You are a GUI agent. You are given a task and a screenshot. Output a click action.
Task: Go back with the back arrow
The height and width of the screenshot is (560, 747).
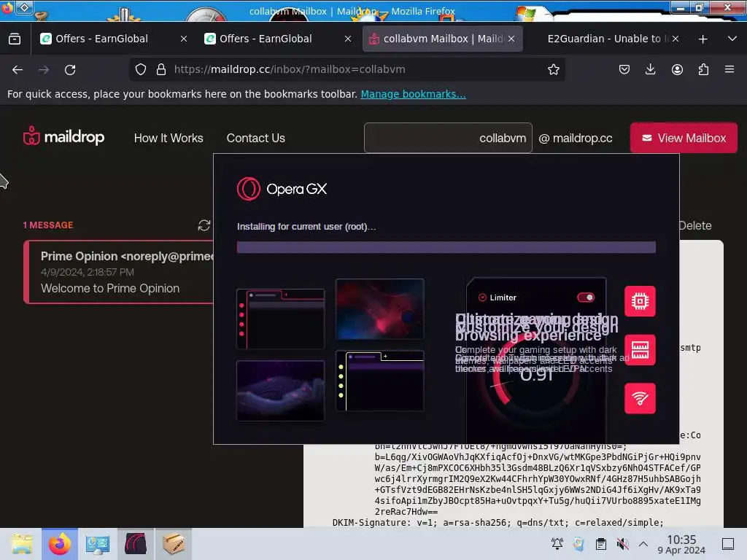18,69
